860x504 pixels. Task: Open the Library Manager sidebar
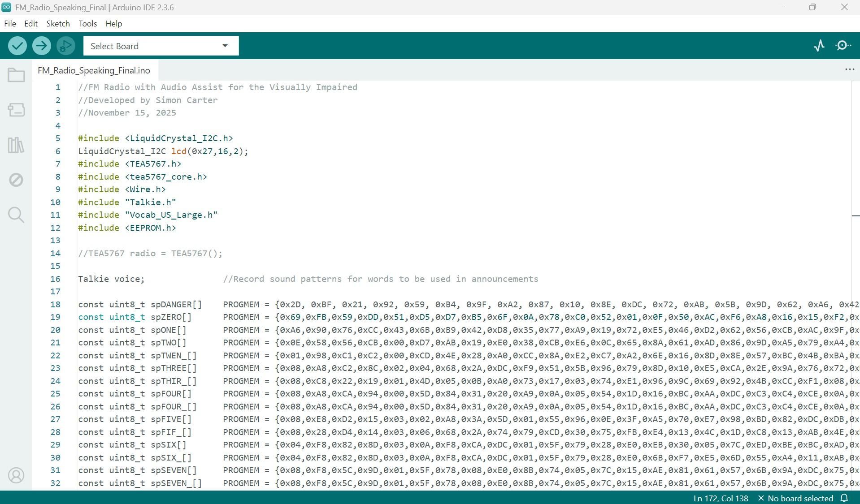(16, 145)
